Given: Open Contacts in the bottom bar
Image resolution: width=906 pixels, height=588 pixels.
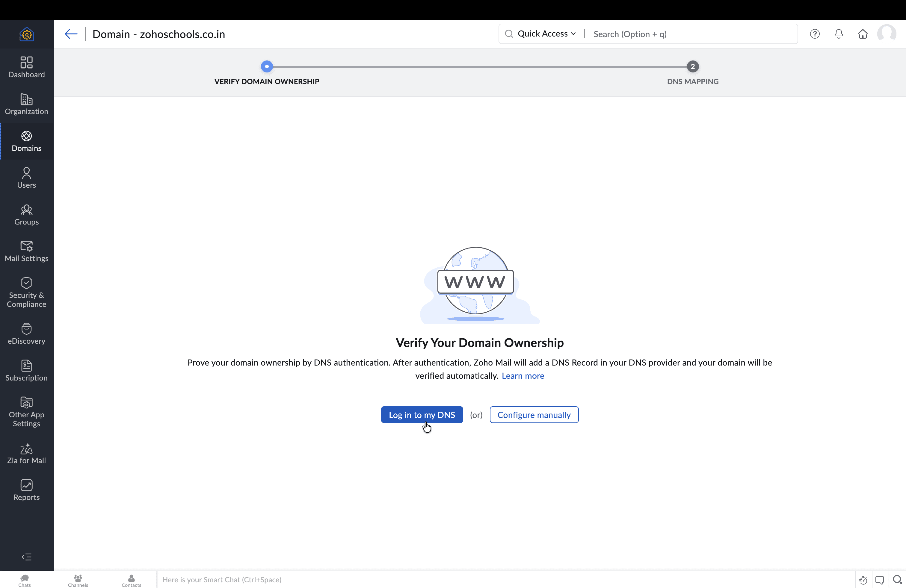Looking at the screenshot, I should [131, 581].
